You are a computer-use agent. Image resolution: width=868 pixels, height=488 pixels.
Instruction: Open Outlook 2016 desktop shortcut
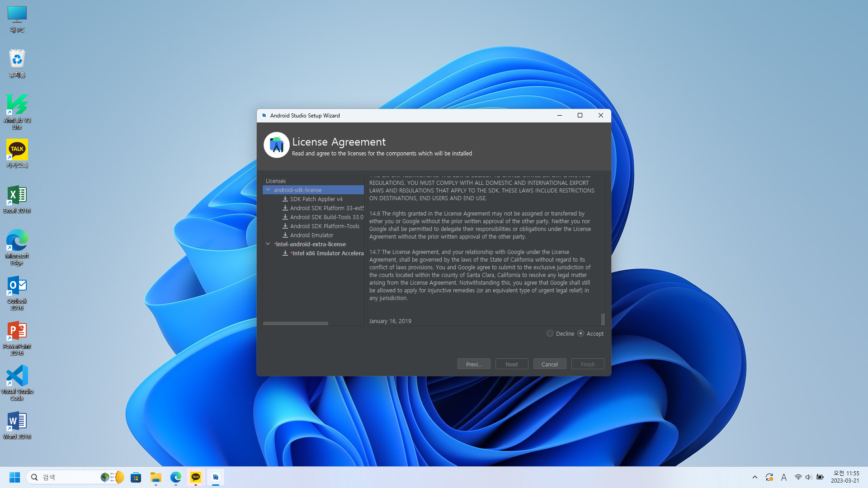point(17,292)
